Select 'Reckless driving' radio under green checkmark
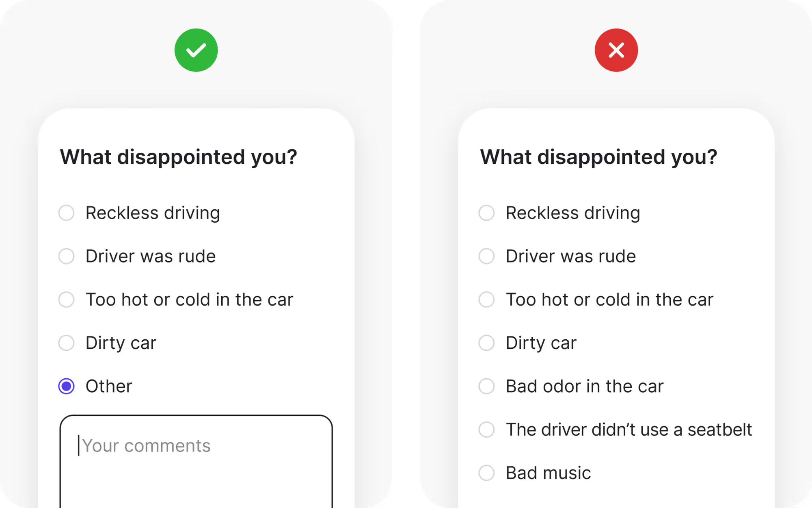The width and height of the screenshot is (812, 508). tap(67, 213)
